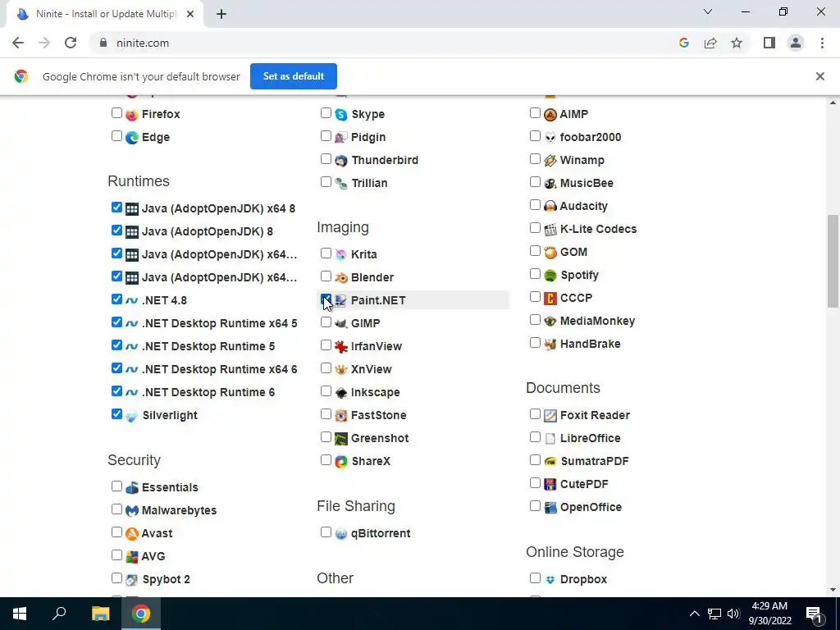This screenshot has width=840, height=630.
Task: Open the volume control in system tray
Action: pos(733,614)
